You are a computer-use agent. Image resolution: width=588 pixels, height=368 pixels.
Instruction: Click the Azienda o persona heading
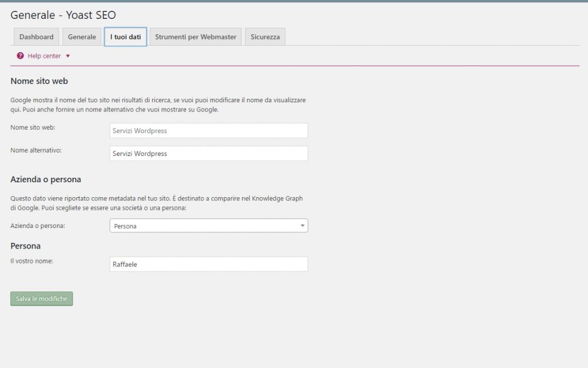(46, 179)
